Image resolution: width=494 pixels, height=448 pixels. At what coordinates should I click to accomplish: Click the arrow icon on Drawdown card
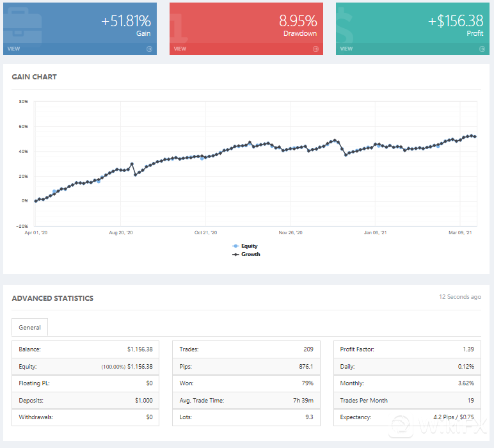pos(315,49)
